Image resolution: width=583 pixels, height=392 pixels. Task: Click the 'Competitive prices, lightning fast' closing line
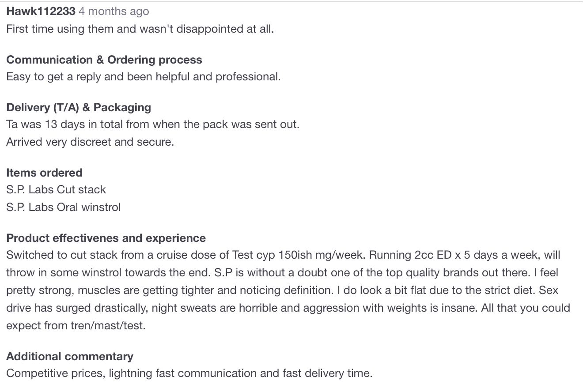point(189,373)
